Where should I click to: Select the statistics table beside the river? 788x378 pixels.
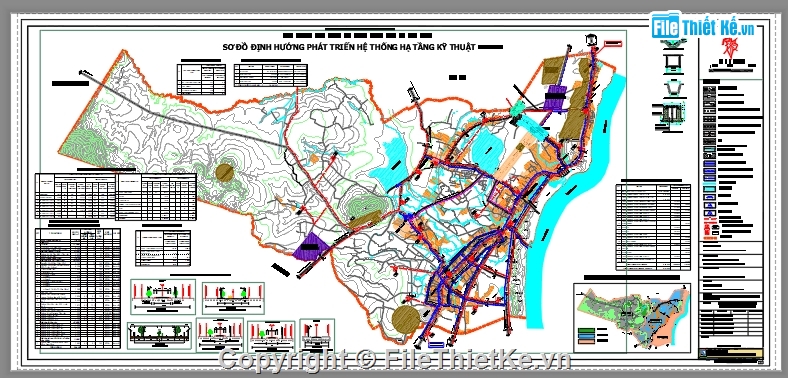click(x=653, y=227)
